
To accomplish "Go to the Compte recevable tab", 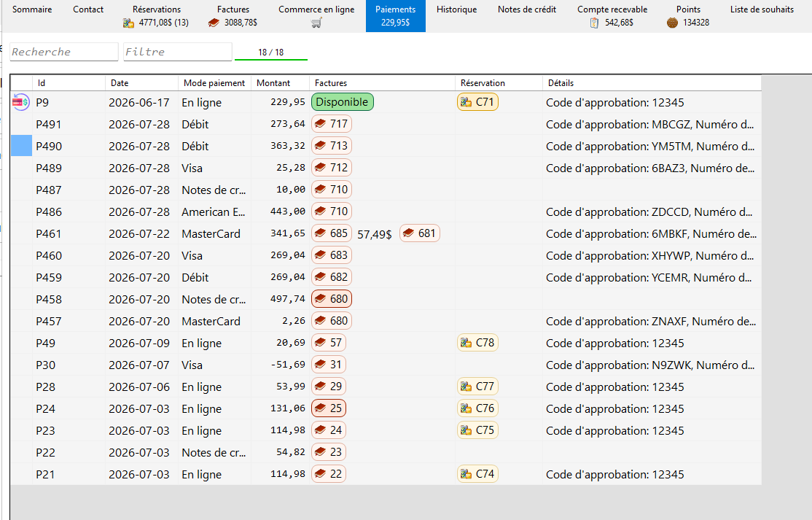I will click(612, 16).
